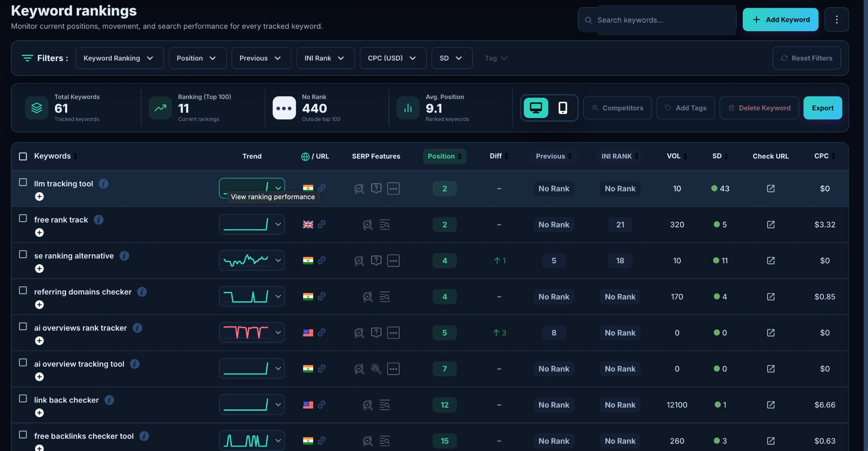Click link icon for se ranking alternative
This screenshot has height=451, width=868.
click(x=321, y=261)
